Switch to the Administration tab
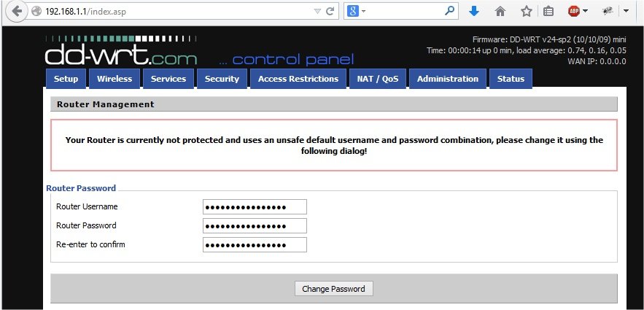Image resolution: width=644 pixels, height=310 pixels. click(x=448, y=79)
